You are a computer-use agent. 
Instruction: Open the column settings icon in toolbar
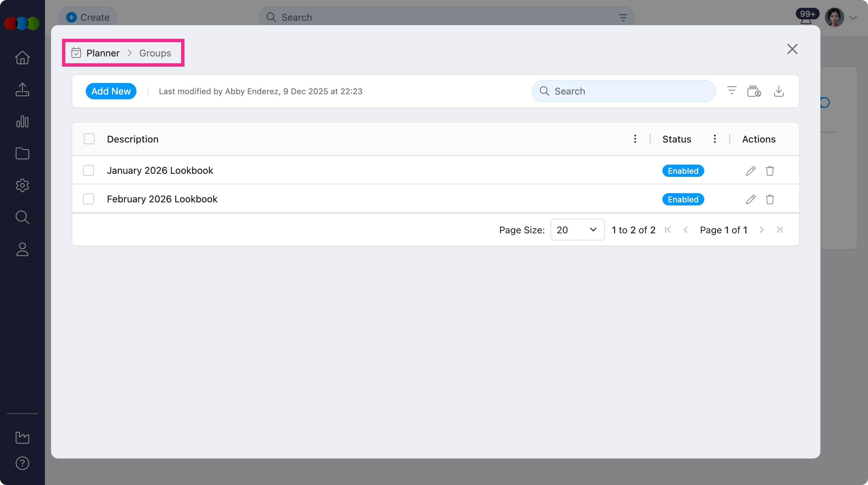754,91
